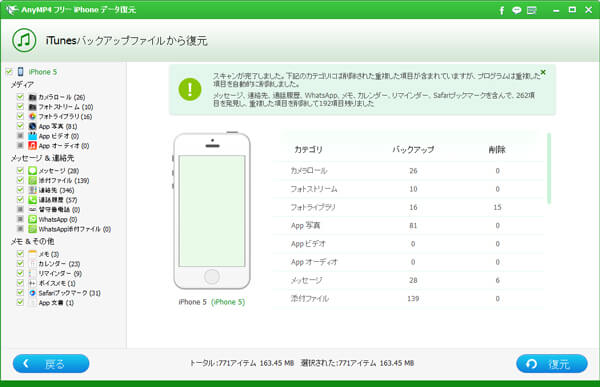Click the Safariブックマーク compass icon

click(x=33, y=293)
